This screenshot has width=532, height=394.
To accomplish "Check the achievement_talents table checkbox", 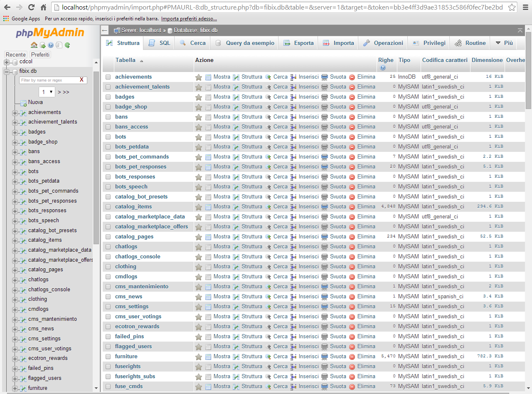I will point(108,87).
